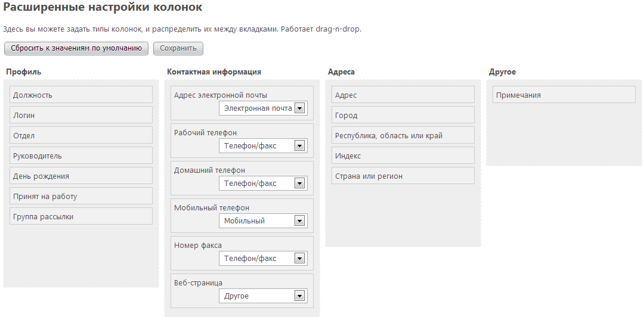The image size is (644, 317).
Task: Select the 'Принят на работу' column item
Action: tap(81, 196)
